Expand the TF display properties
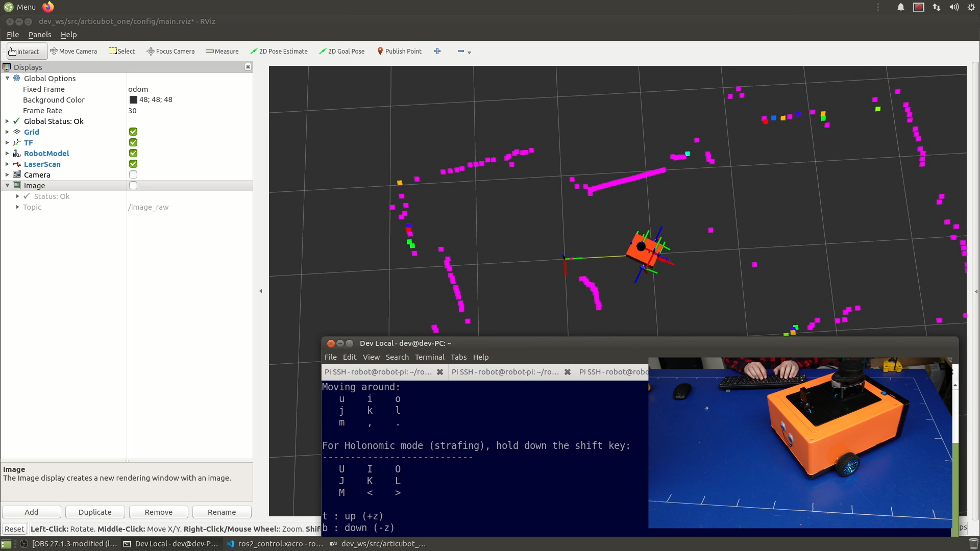The image size is (980, 551). (x=7, y=142)
